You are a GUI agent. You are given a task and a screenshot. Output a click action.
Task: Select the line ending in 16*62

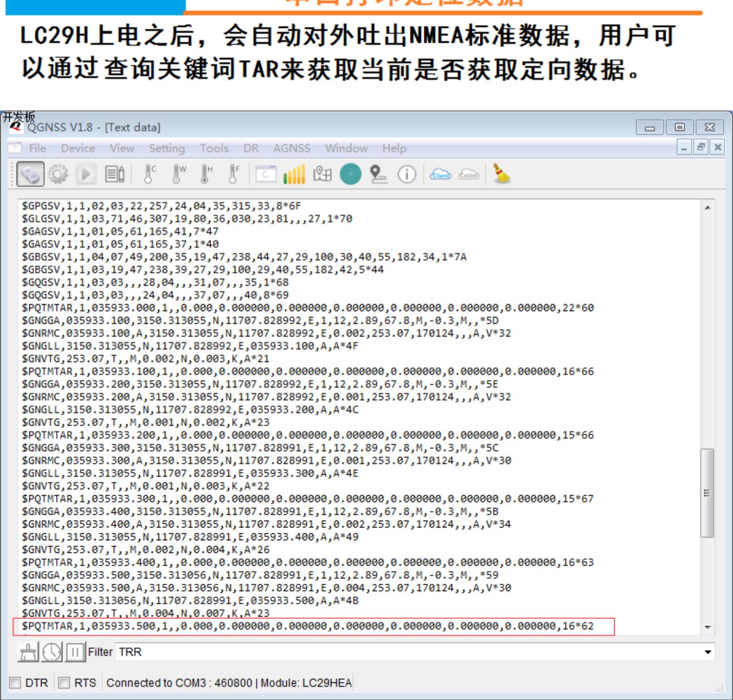coord(307,626)
